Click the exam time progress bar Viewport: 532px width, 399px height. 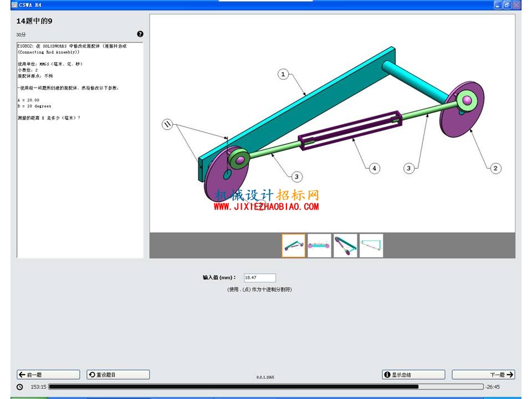click(x=266, y=386)
